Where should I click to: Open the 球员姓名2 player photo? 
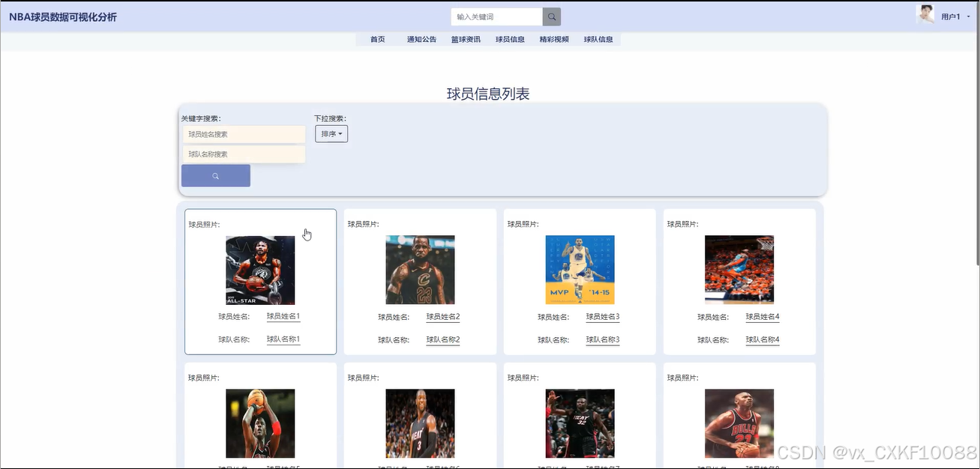point(420,270)
